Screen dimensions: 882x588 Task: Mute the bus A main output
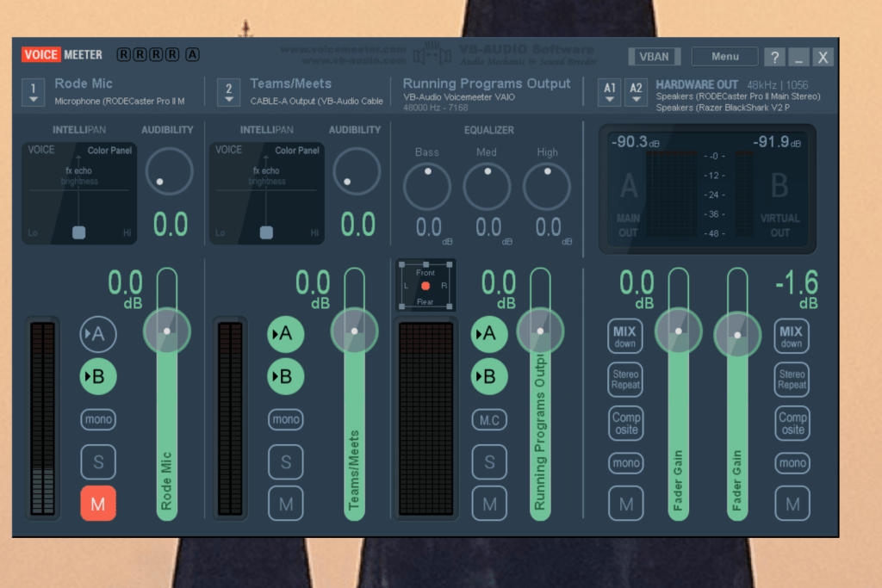tap(626, 504)
